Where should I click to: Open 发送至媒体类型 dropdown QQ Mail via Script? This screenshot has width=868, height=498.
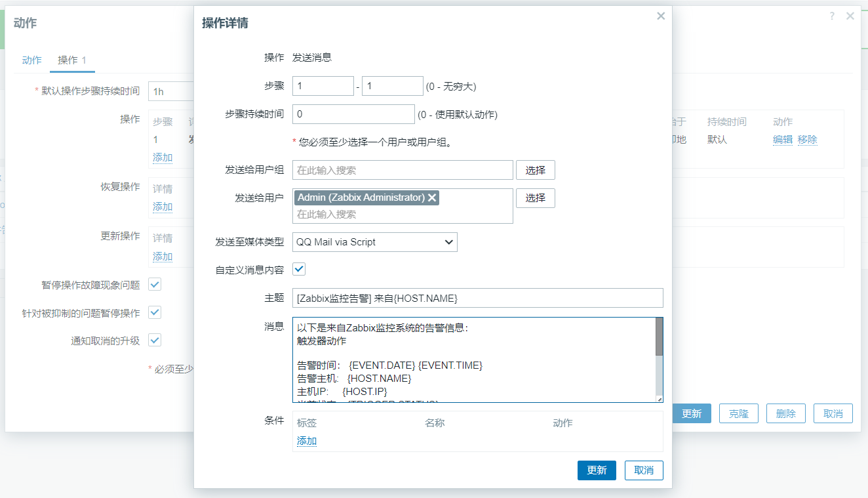coord(375,242)
